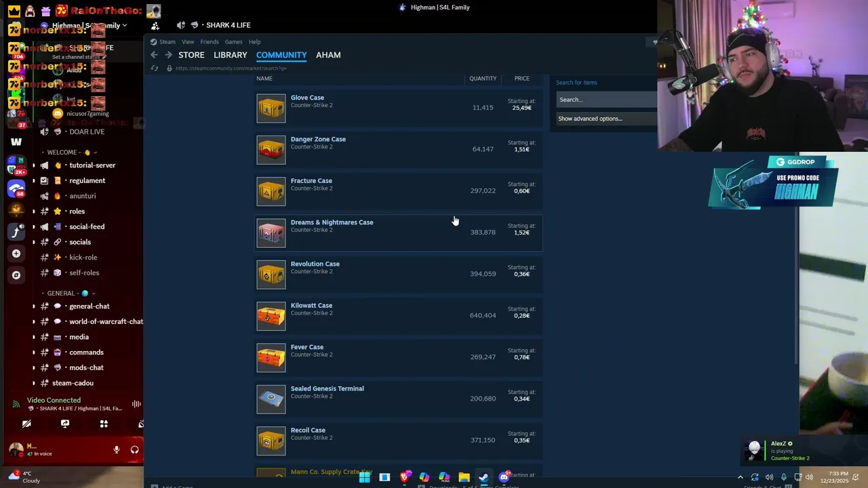Join DOAR LIVE voice channel
868x488 pixels.
pyautogui.click(x=87, y=131)
